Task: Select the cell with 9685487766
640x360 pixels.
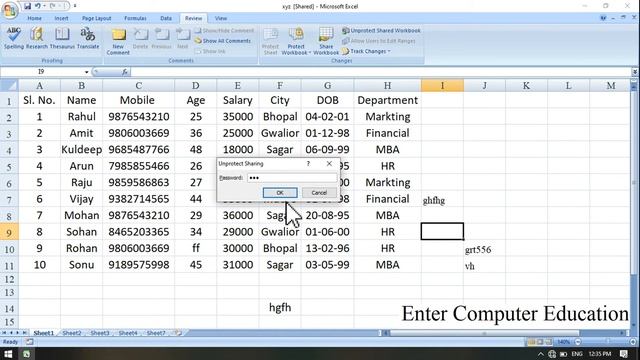Action: tap(139, 150)
